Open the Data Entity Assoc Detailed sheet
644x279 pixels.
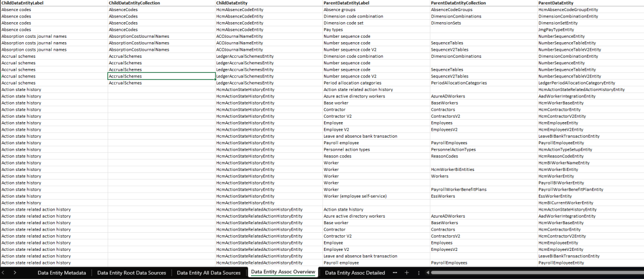click(355, 272)
